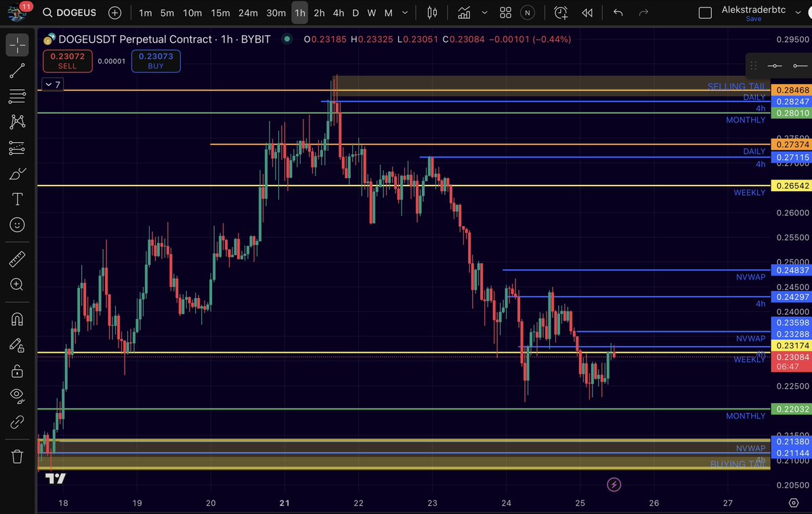Viewport: 812px width, 514px height.
Task: Add symbol with the plus button
Action: click(x=115, y=12)
